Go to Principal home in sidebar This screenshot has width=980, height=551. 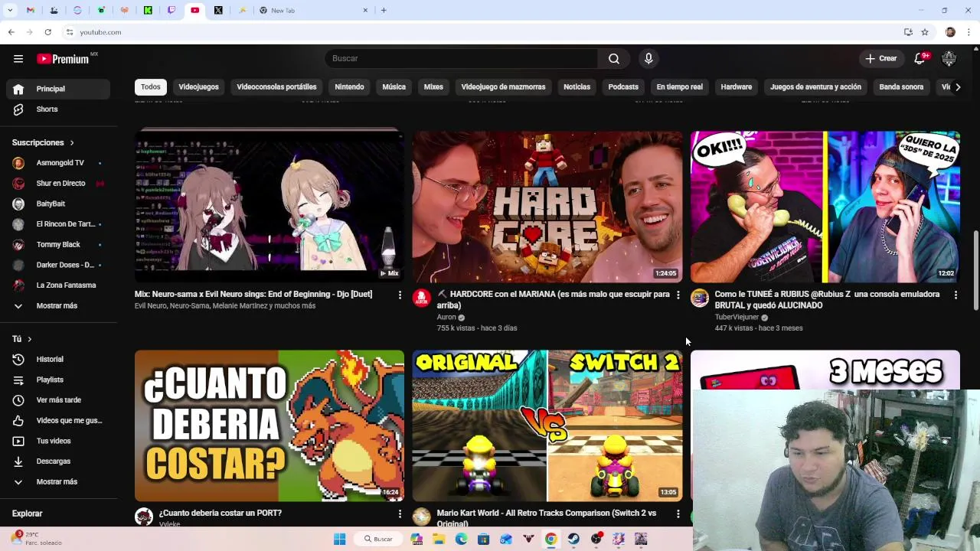(x=58, y=89)
